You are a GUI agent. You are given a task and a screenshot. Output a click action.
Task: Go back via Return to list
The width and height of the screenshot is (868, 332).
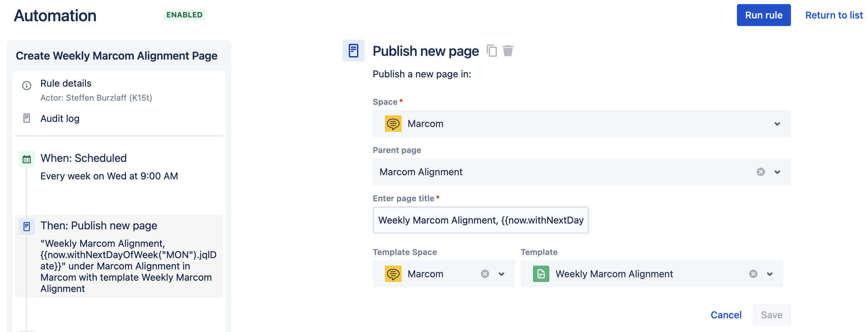[x=834, y=15]
